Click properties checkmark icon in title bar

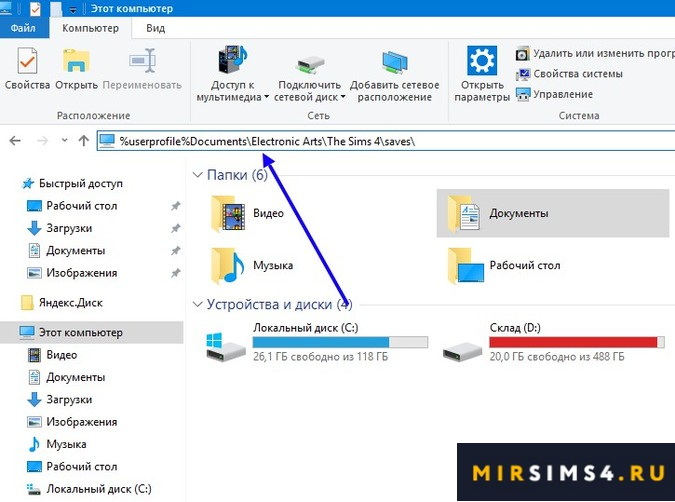tap(35, 9)
